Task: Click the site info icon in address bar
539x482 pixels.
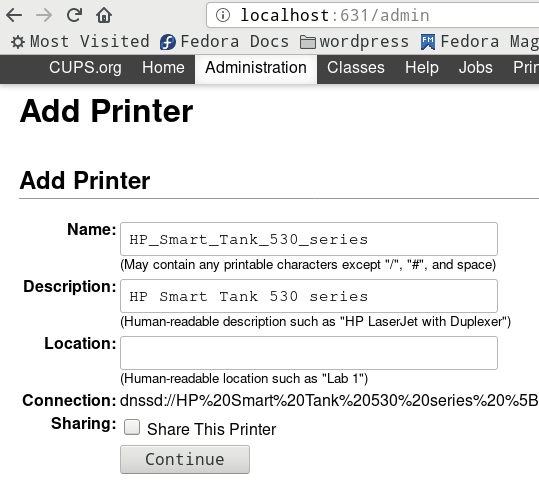Action: click(x=223, y=15)
